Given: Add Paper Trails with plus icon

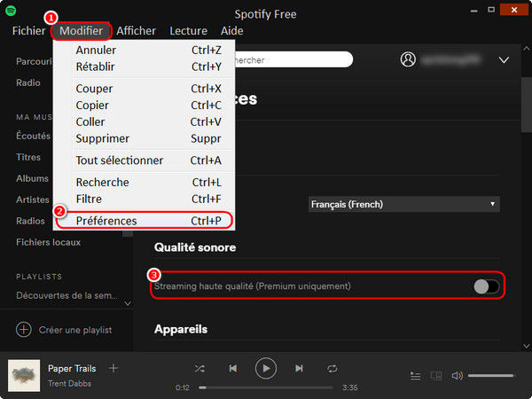Looking at the screenshot, I should pos(113,368).
